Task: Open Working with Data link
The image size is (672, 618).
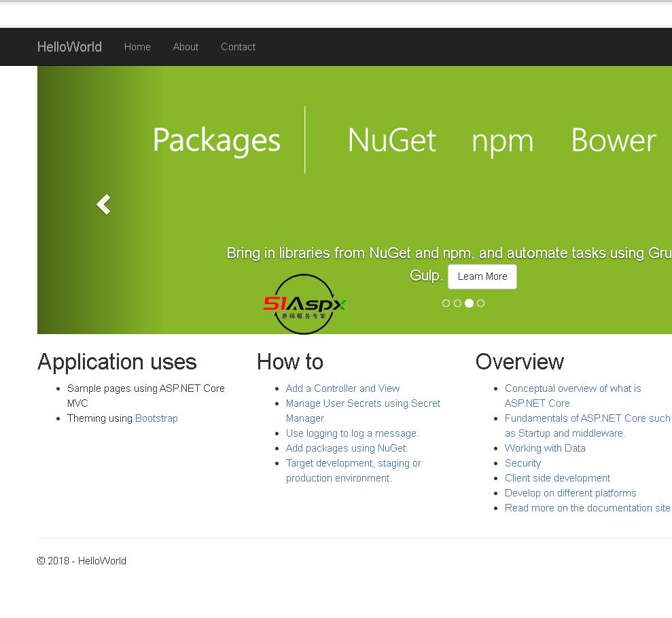Action: [x=545, y=448]
